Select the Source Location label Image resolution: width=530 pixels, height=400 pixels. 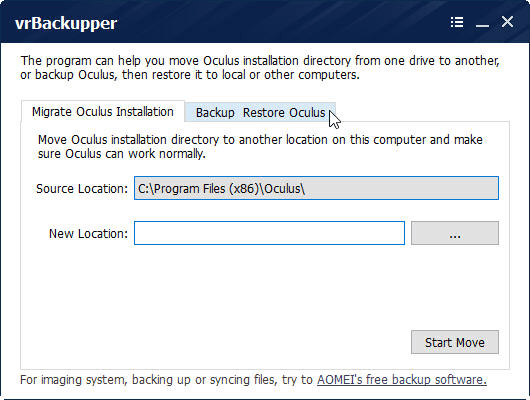82,189
